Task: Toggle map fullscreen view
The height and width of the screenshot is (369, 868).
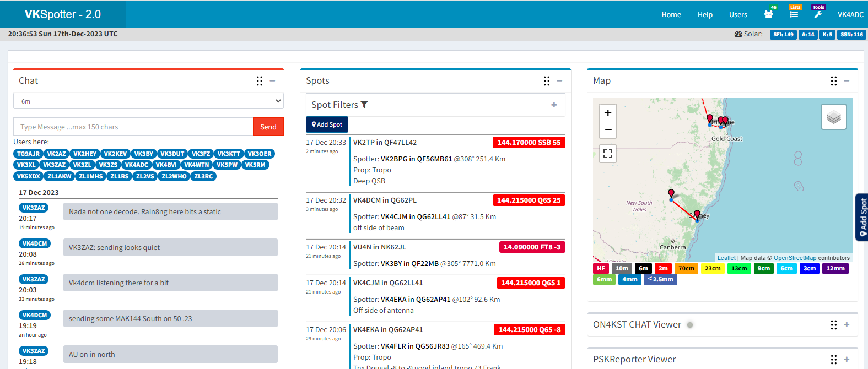Action: click(608, 154)
